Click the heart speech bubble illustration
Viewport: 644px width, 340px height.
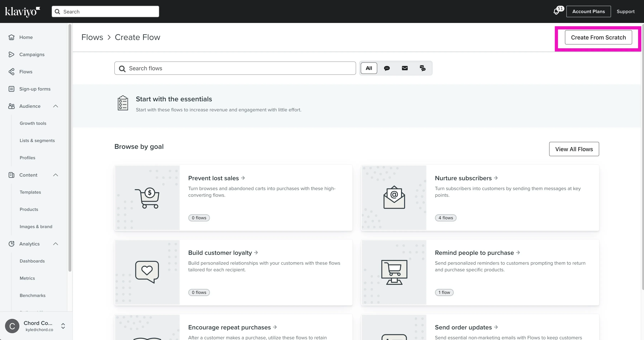point(147,272)
